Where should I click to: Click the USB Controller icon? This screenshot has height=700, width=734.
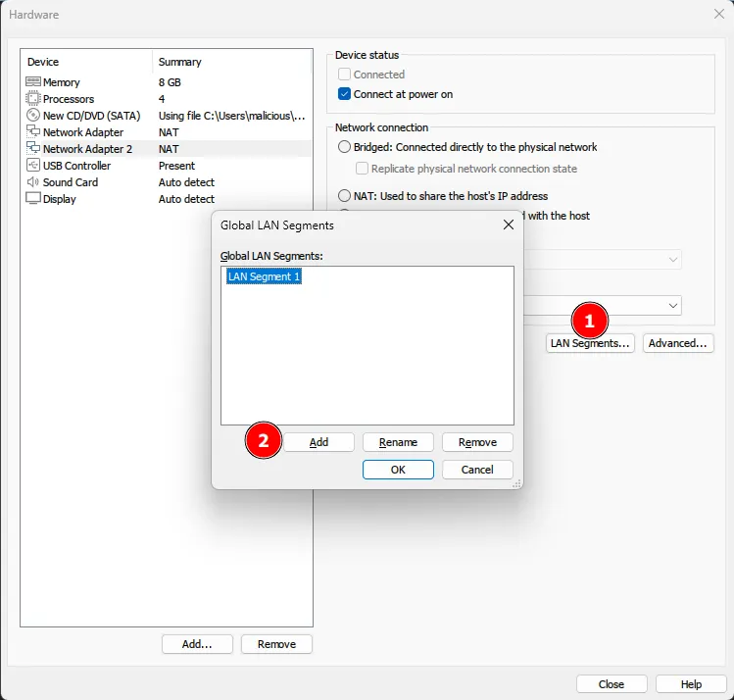pos(33,166)
